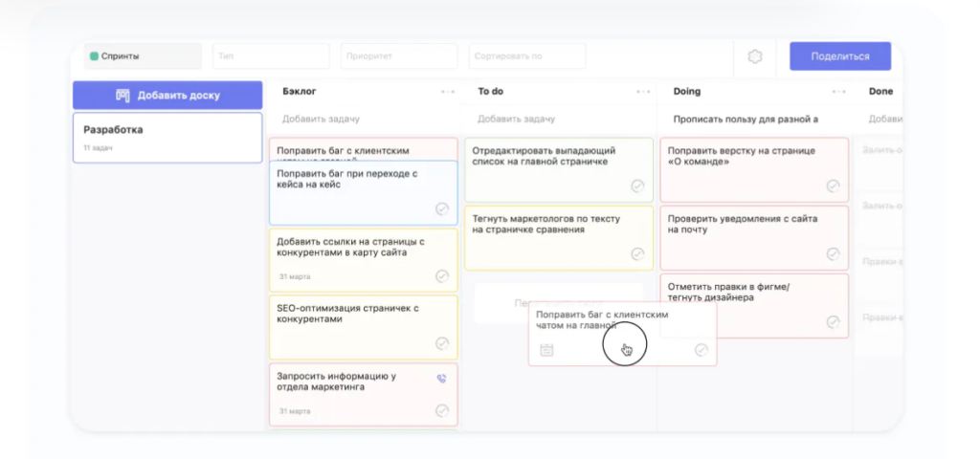Click the Поделиться button
The image size is (980, 459).
(x=840, y=56)
